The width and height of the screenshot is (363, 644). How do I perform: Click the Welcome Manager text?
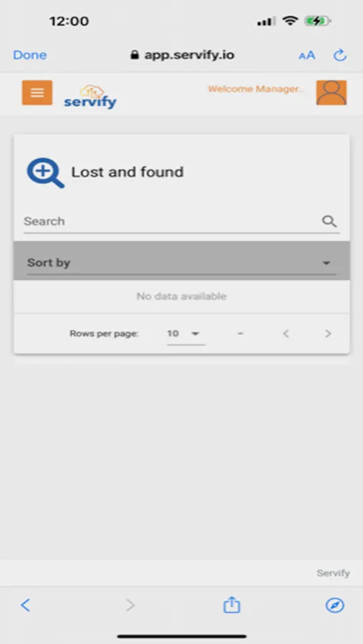(x=256, y=89)
